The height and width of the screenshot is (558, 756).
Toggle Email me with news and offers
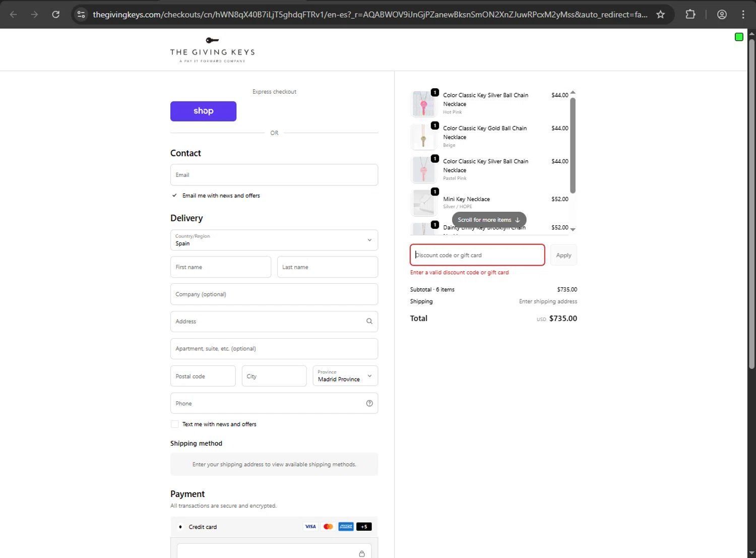coord(174,196)
